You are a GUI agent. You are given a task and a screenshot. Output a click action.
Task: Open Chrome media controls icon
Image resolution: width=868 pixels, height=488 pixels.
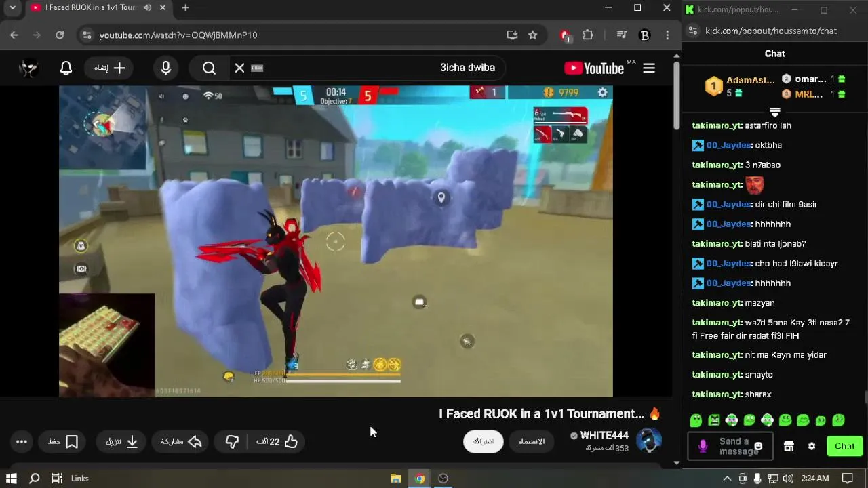tap(622, 35)
